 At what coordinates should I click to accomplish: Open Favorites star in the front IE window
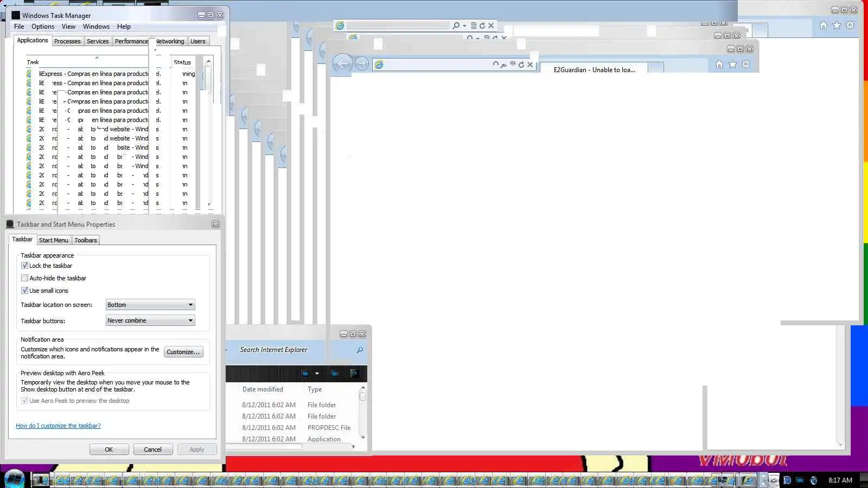[x=732, y=65]
